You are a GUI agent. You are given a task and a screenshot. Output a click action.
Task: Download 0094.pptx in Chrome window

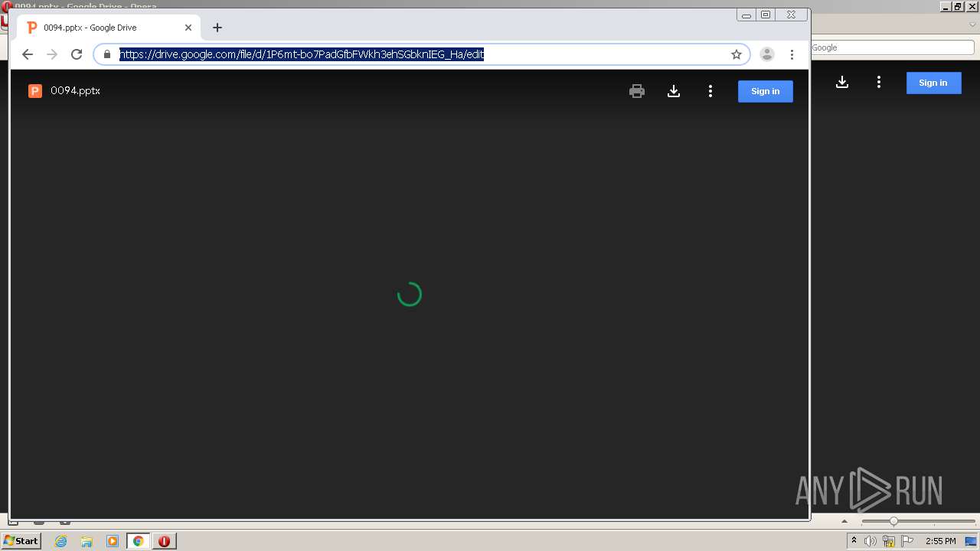(674, 91)
